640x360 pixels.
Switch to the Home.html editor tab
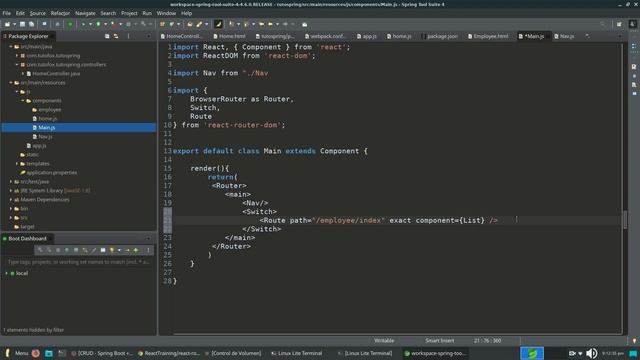(229, 36)
